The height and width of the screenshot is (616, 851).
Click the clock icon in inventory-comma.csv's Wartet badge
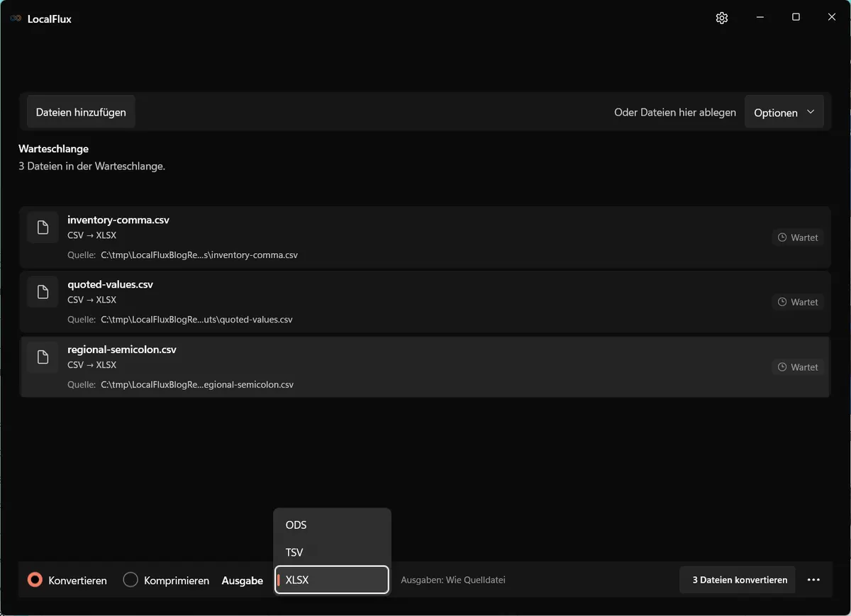(782, 237)
